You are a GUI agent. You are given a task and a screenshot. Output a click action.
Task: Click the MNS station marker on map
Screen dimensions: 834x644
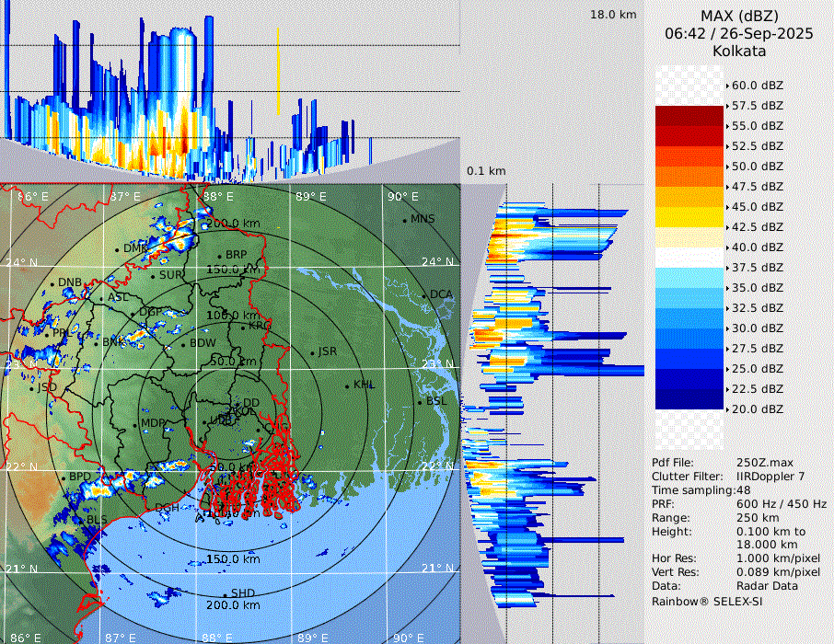404,220
